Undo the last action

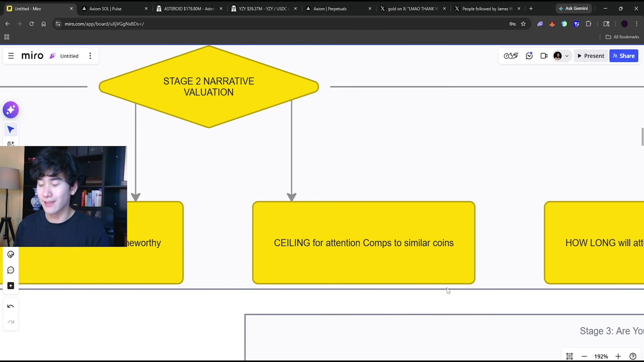(x=11, y=306)
